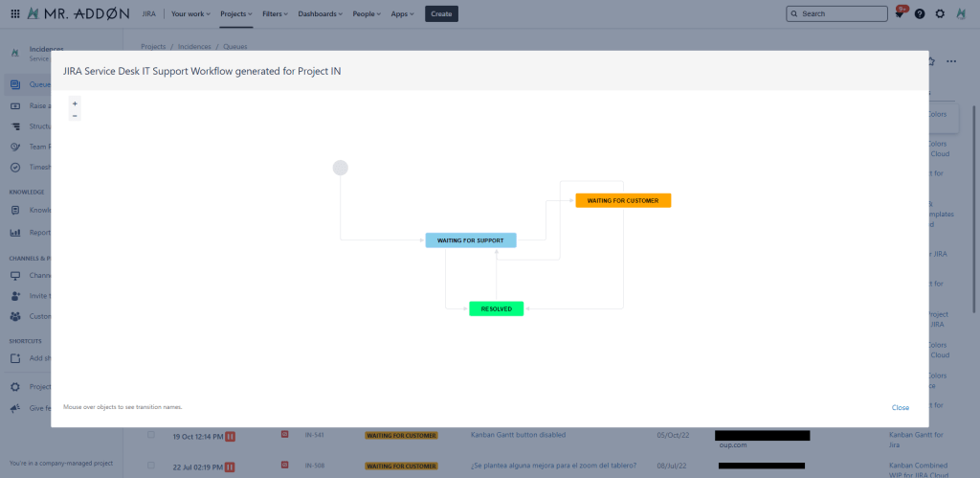The width and height of the screenshot is (980, 478).
Task: Click the notifications bell icon
Action: click(900, 14)
